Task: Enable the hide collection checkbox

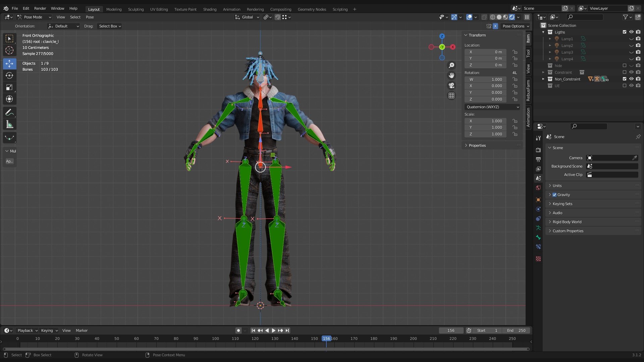Action: [625, 66]
